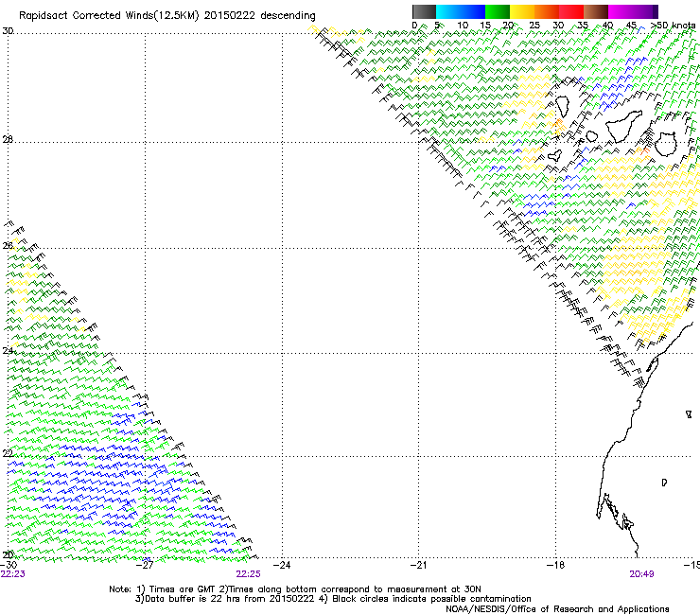Click the "25" knots legend label
Image resolution: width=700 pixels, height=615 pixels.
534,25
